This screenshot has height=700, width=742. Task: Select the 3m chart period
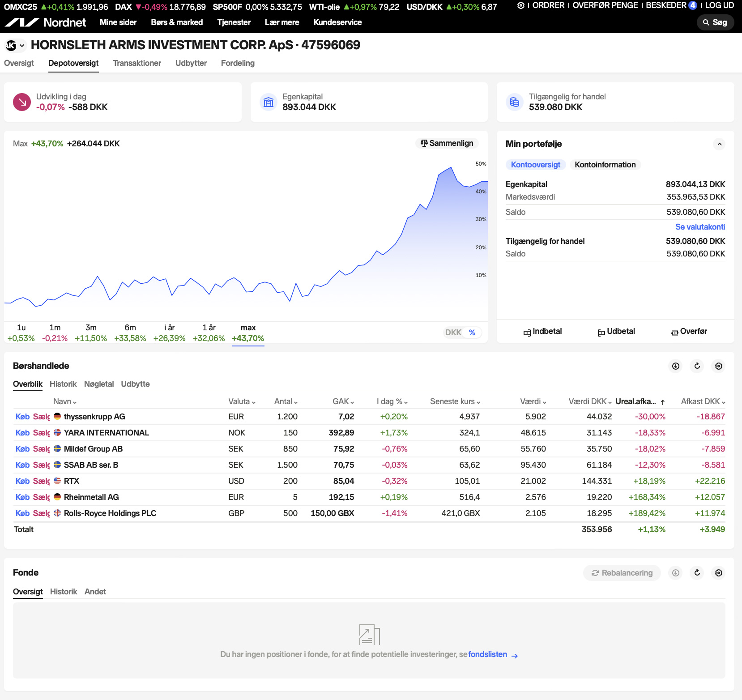point(91,333)
